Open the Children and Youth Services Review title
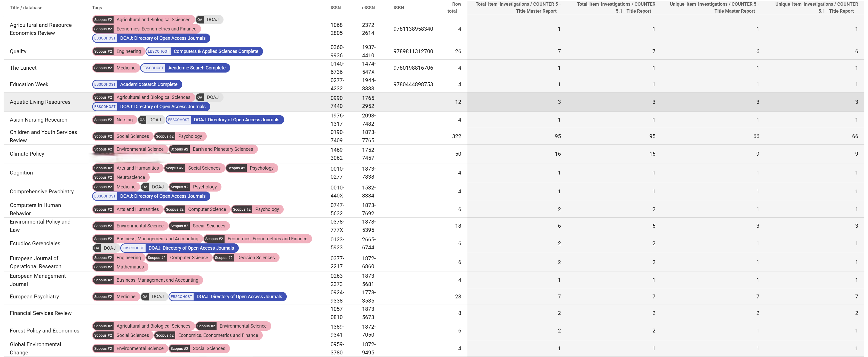The image size is (868, 357). 43,136
